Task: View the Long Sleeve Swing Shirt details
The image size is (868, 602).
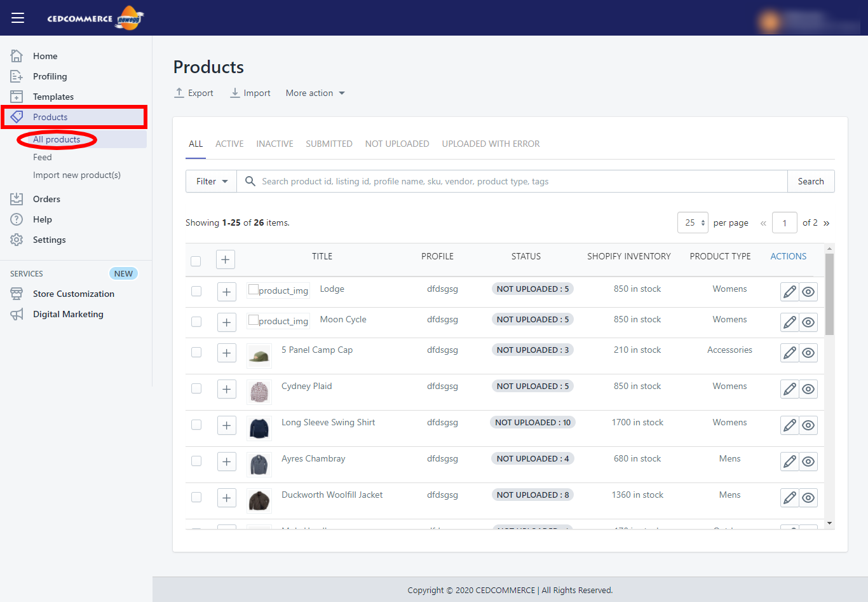Action: point(808,425)
